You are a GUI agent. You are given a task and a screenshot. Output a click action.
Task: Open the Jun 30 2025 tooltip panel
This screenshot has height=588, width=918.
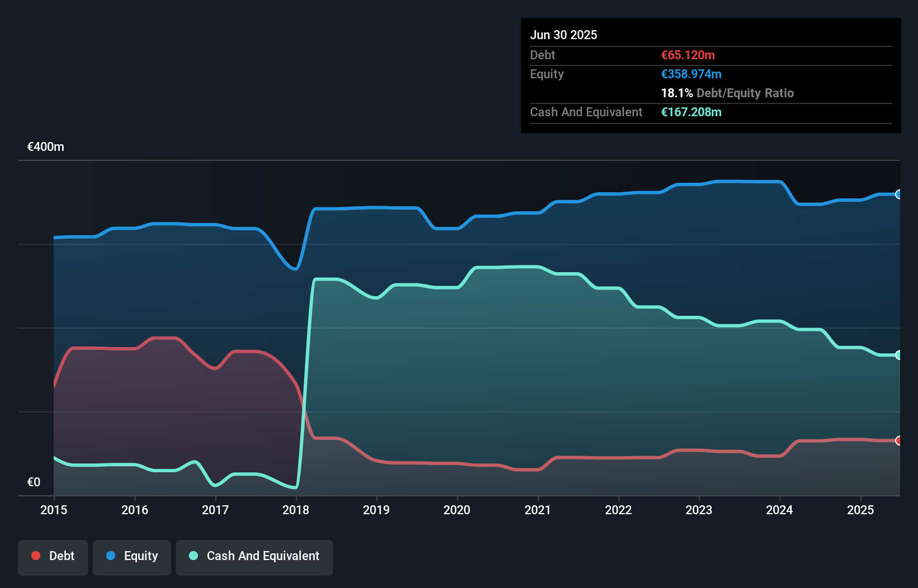[x=710, y=75]
